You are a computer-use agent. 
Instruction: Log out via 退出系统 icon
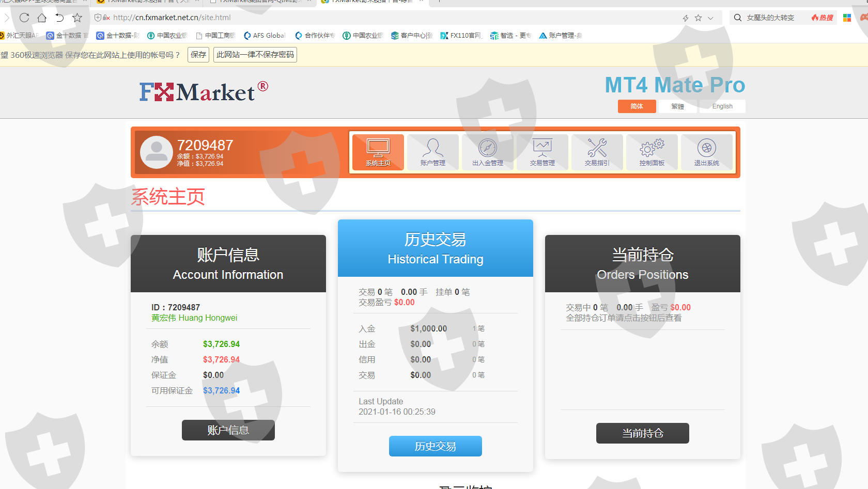(707, 152)
